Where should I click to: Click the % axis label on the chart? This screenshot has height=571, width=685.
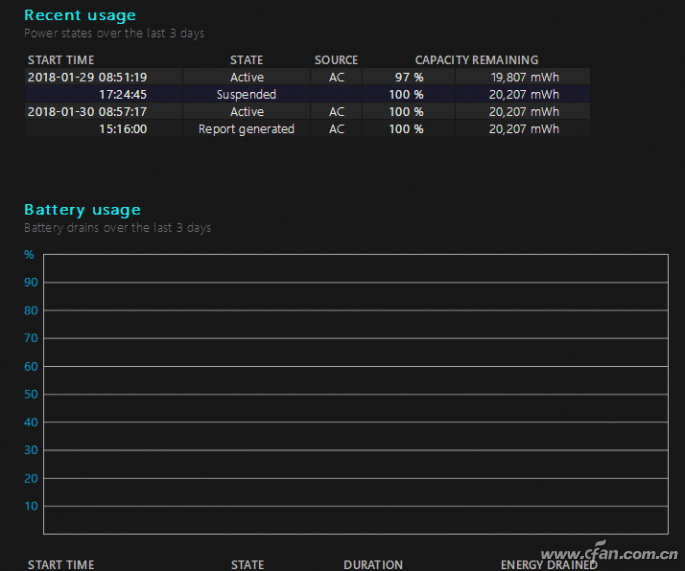click(29, 255)
